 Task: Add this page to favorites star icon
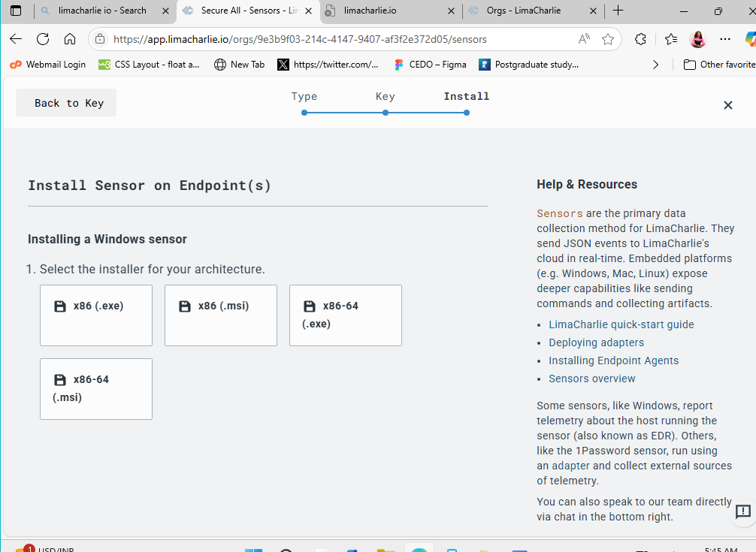[608, 39]
